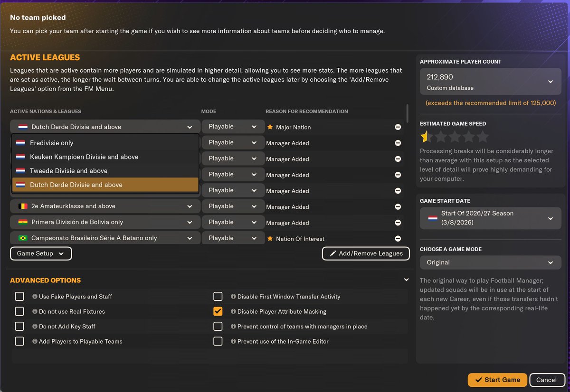Click info icon for Disable First Window Transfer
The width and height of the screenshot is (570, 392).
[x=233, y=297]
